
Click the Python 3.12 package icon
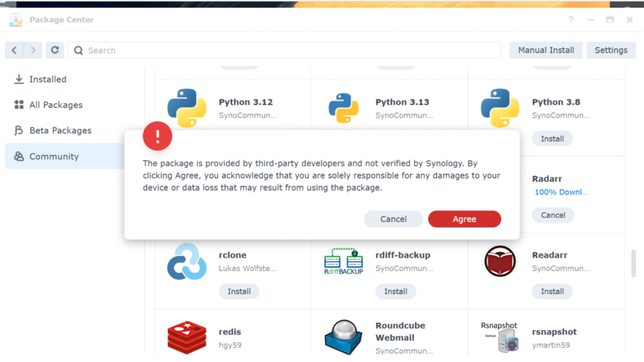(x=187, y=107)
